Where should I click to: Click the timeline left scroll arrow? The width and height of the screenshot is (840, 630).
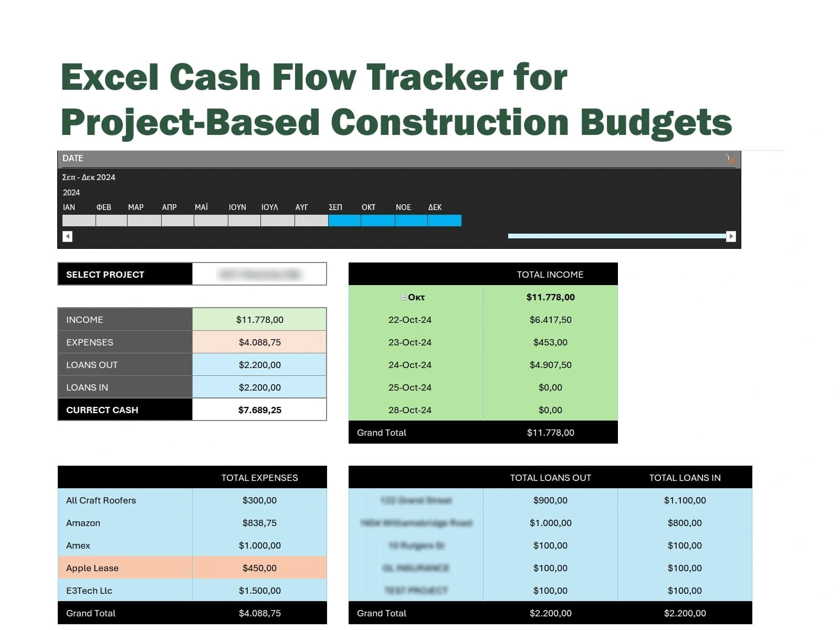click(x=67, y=237)
